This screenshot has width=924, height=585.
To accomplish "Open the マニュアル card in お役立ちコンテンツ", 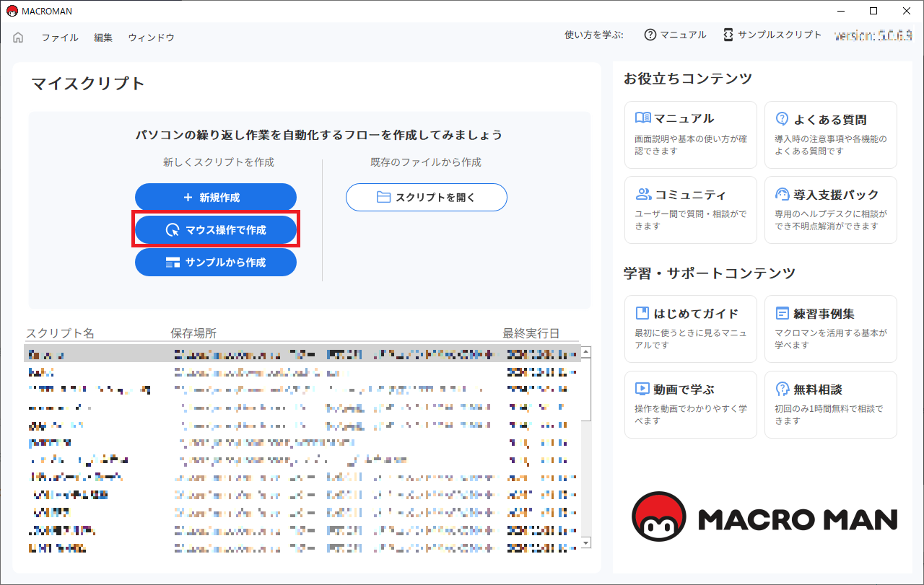I will [x=692, y=135].
